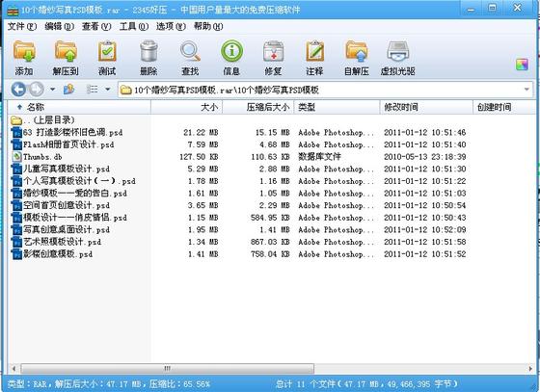Screen dimensions: 540x392
Task: Click status text 压缩比: 65.56%
Action: coord(179,384)
